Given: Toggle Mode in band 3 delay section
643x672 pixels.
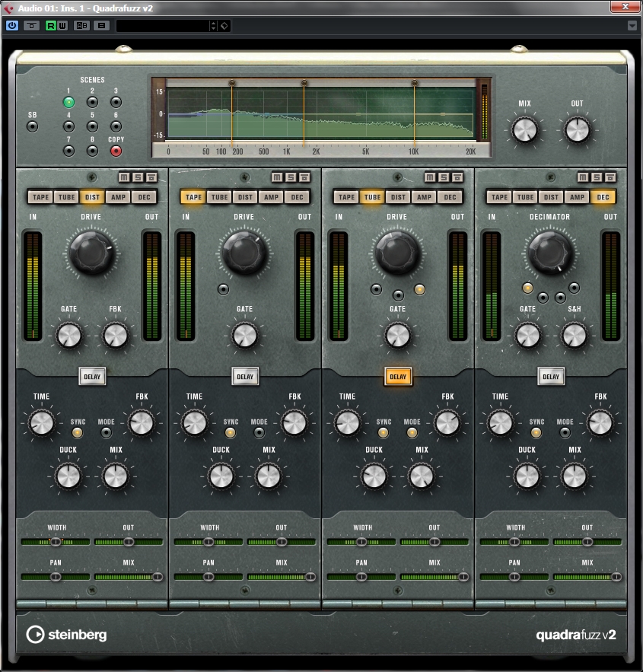Looking at the screenshot, I should coord(412,433).
